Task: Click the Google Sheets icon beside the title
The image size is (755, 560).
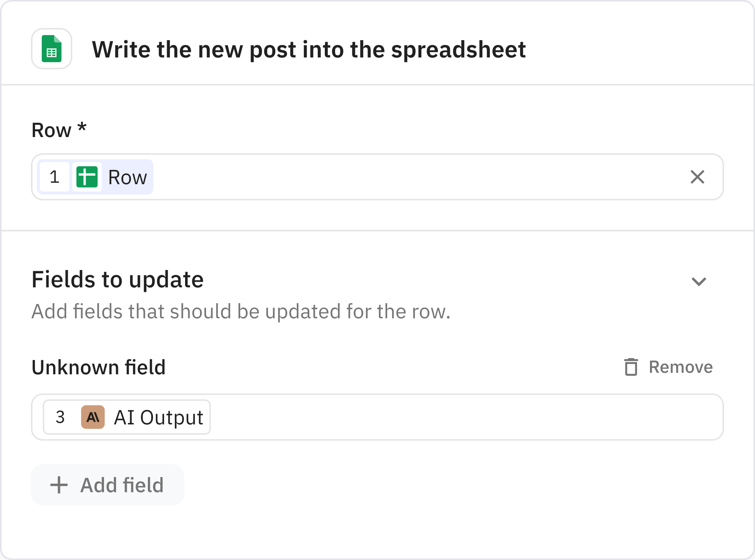Action: coord(51,49)
